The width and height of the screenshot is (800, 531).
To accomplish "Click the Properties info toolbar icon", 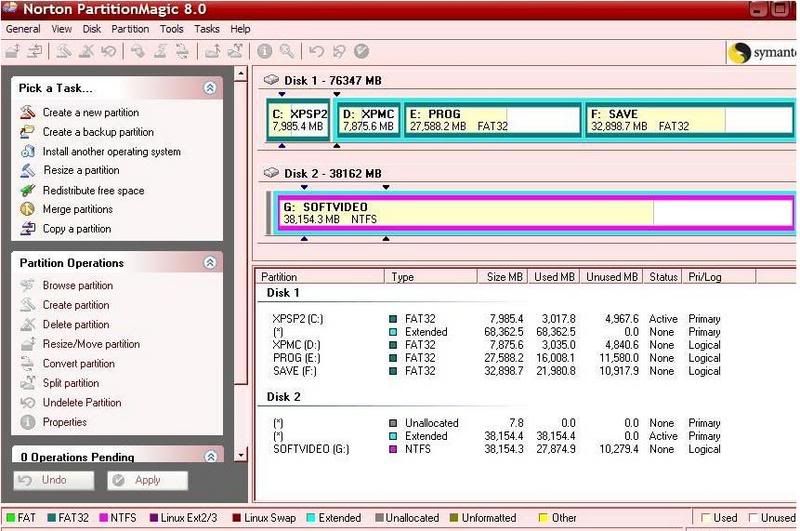I will click(x=264, y=51).
